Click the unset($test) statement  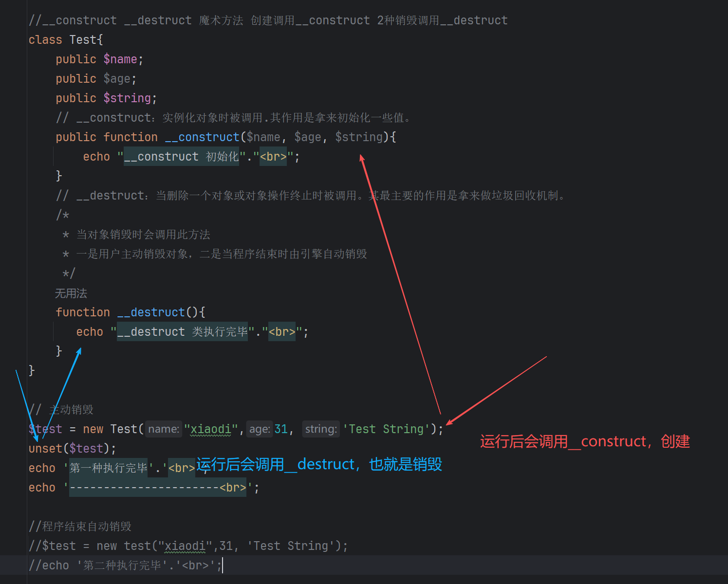coord(71,448)
